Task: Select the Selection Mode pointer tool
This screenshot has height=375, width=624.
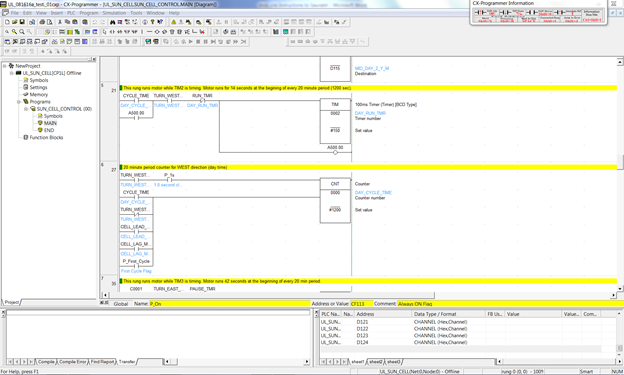Action: [104, 32]
